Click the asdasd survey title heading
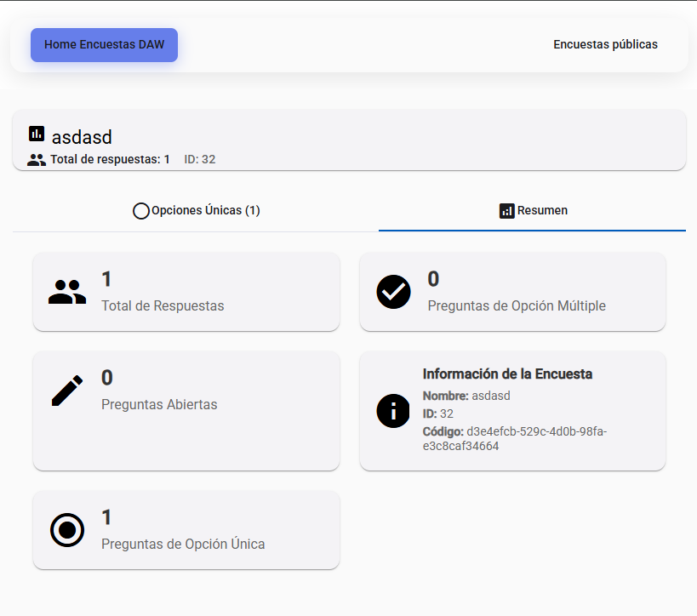 [82, 137]
